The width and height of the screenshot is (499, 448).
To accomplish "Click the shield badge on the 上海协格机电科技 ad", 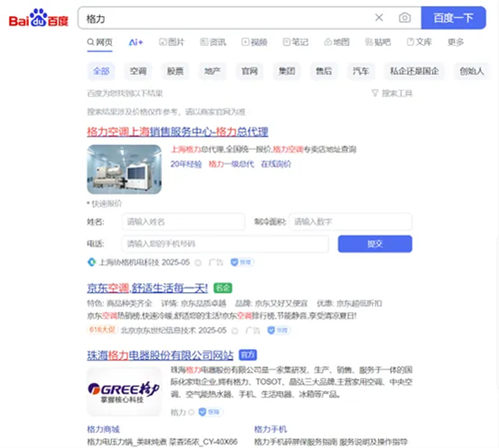I will point(243,262).
